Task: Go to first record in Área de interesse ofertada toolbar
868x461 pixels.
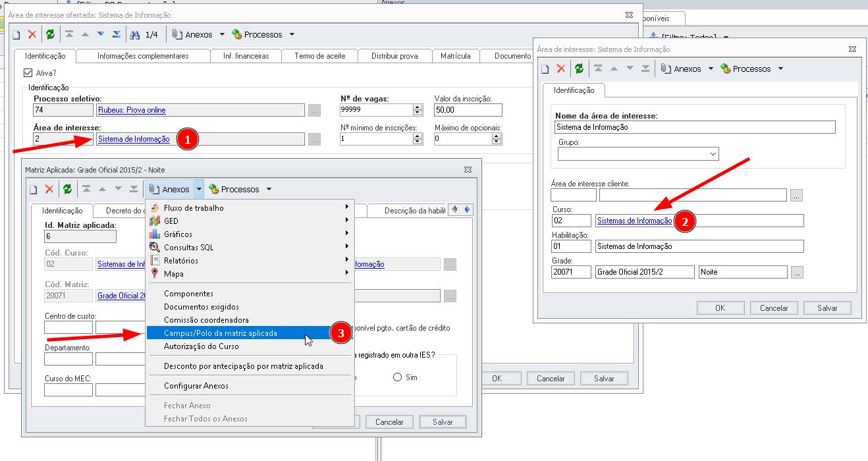Action: [69, 34]
